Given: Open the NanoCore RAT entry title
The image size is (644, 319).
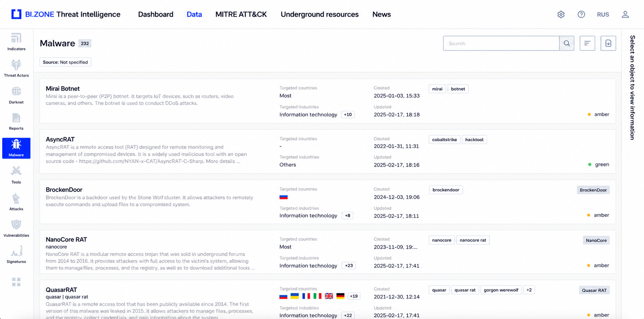Looking at the screenshot, I should click(66, 240).
